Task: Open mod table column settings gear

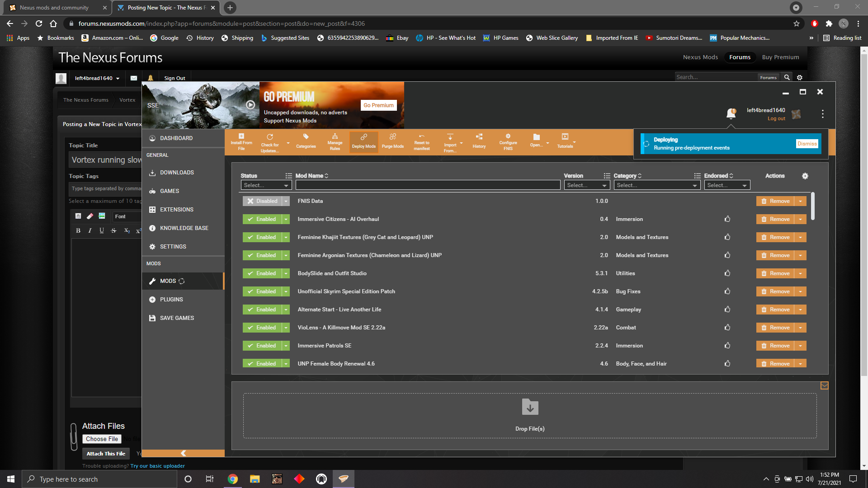Action: click(805, 176)
